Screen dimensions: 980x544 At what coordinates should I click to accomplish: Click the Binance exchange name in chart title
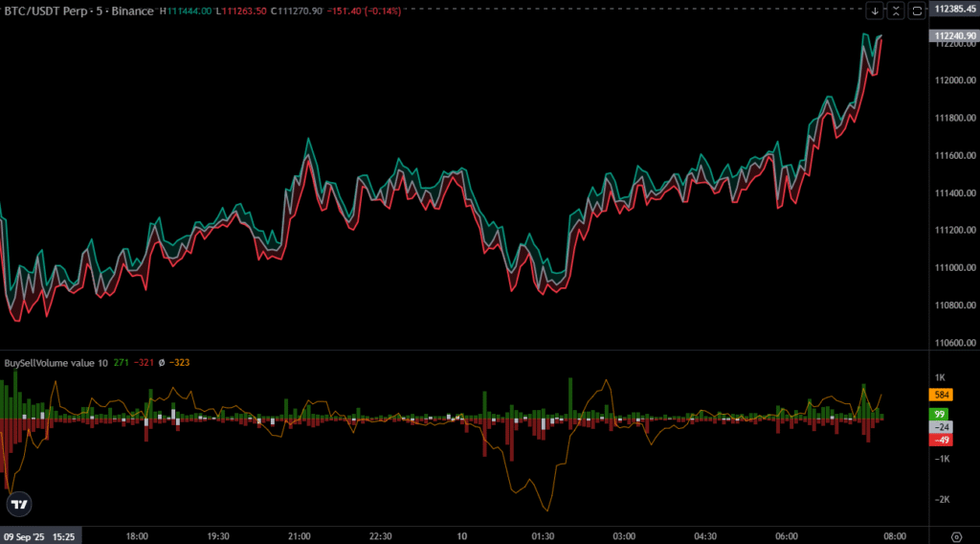tap(131, 11)
